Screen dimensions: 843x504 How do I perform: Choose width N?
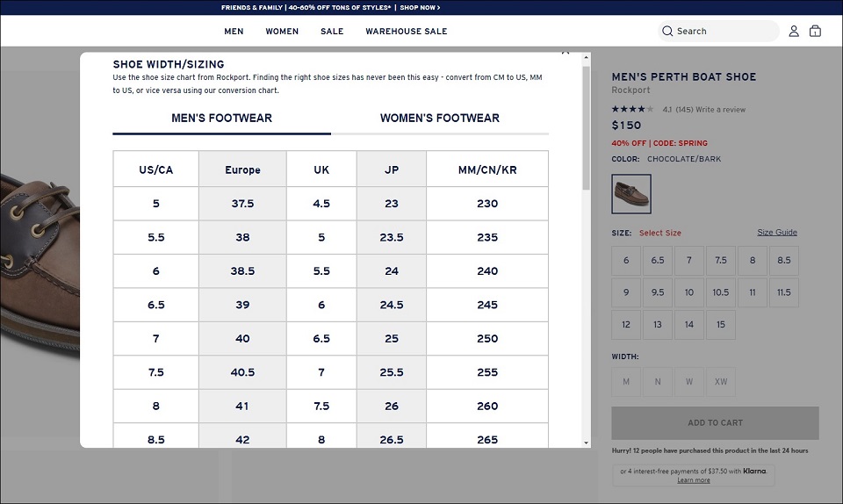tap(658, 382)
